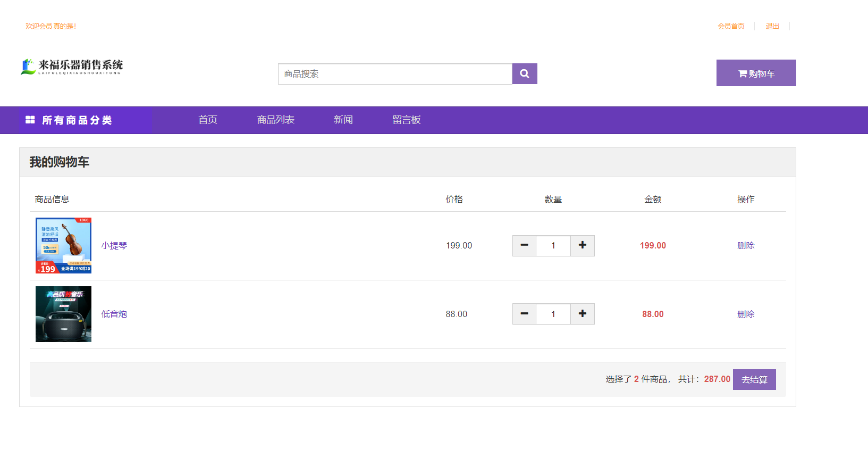The image size is (868, 473).
Task: Click the 来福乐器销售系统 site logo
Action: click(72, 67)
